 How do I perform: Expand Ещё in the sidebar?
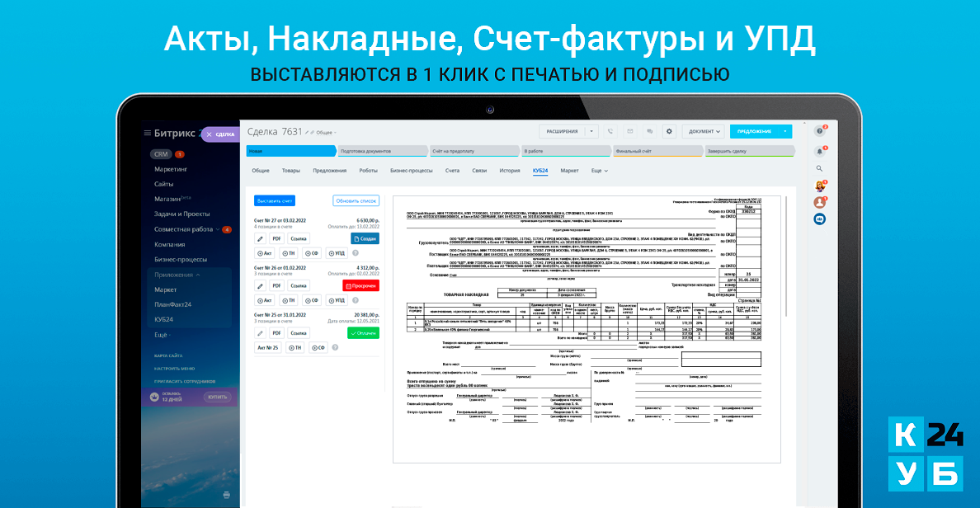[163, 335]
